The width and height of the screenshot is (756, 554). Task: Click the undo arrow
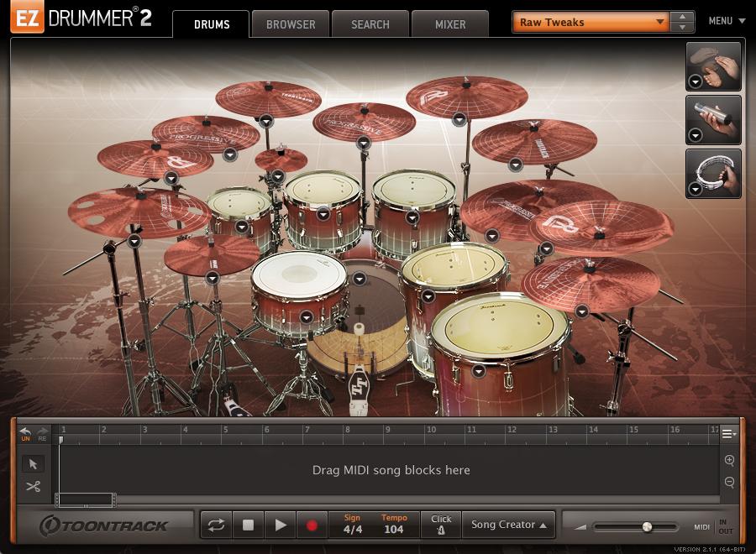(x=25, y=433)
